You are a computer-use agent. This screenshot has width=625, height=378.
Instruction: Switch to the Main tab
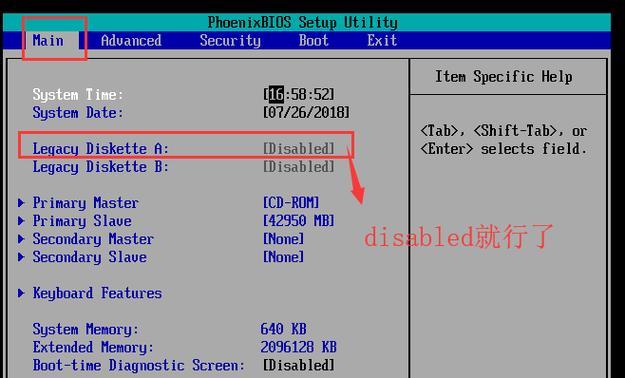[48, 41]
